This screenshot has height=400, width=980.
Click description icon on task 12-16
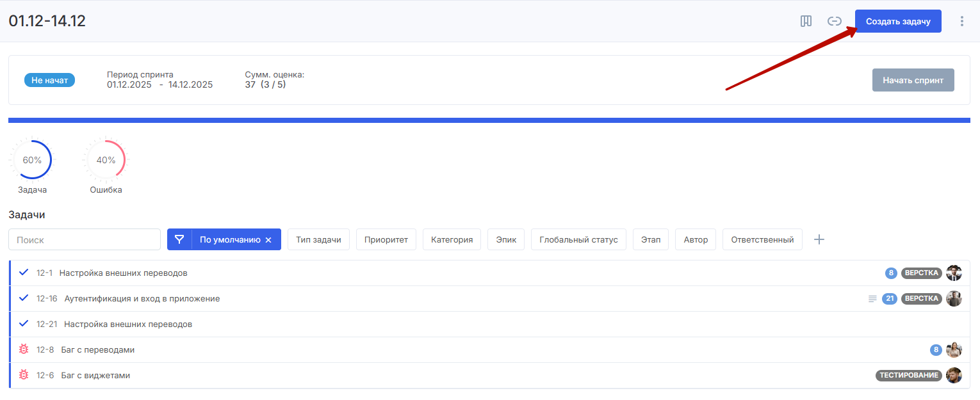point(872,298)
